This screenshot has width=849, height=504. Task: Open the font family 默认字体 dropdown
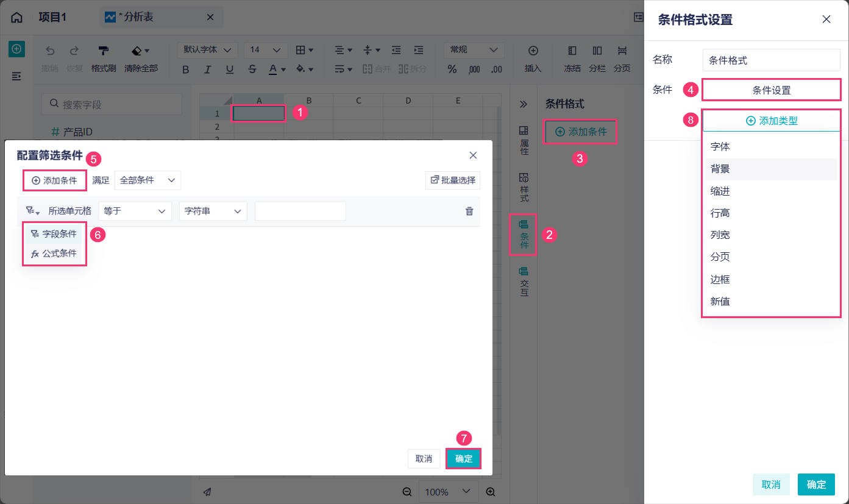208,50
